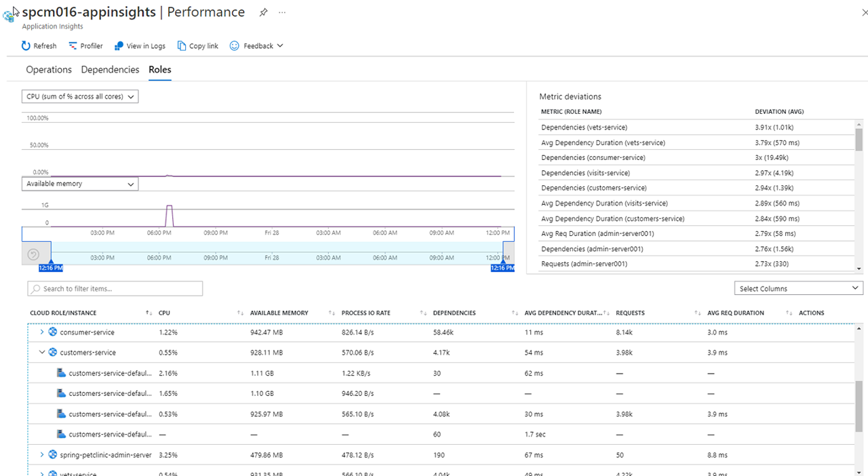Select Dependencies (customers-service) deviation row

[x=697, y=188]
